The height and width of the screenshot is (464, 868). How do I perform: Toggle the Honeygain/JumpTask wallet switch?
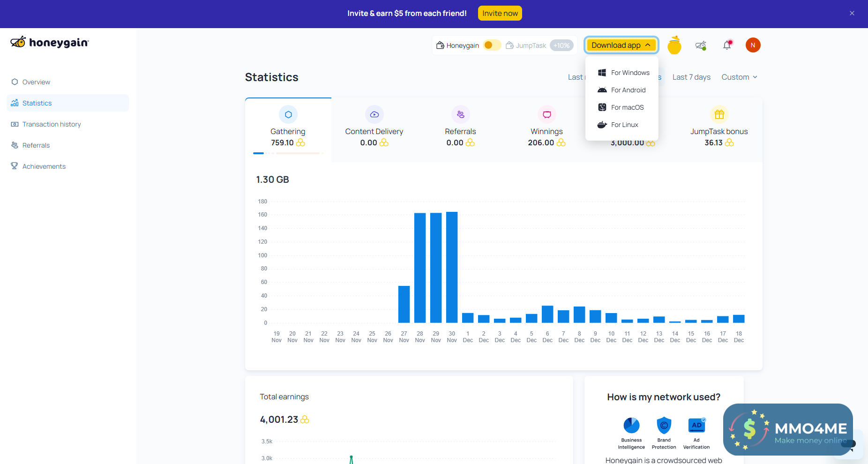(492, 45)
